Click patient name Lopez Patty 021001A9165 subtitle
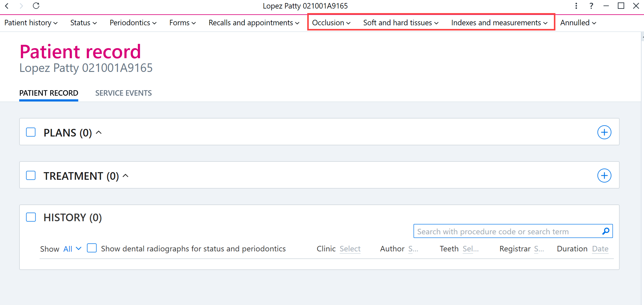The height and width of the screenshot is (305, 644). coord(86,68)
